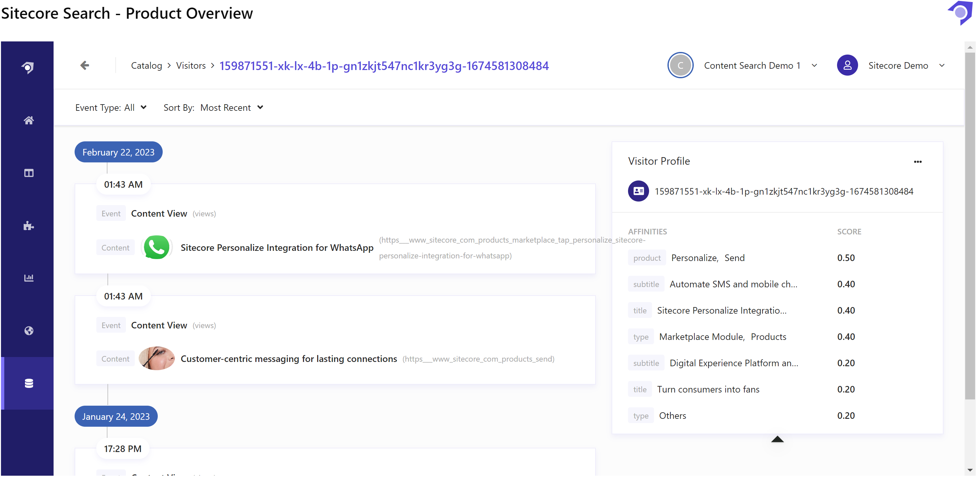Viewport: 980px width, 478px height.
Task: Go to Catalog breadcrumb link
Action: point(147,66)
